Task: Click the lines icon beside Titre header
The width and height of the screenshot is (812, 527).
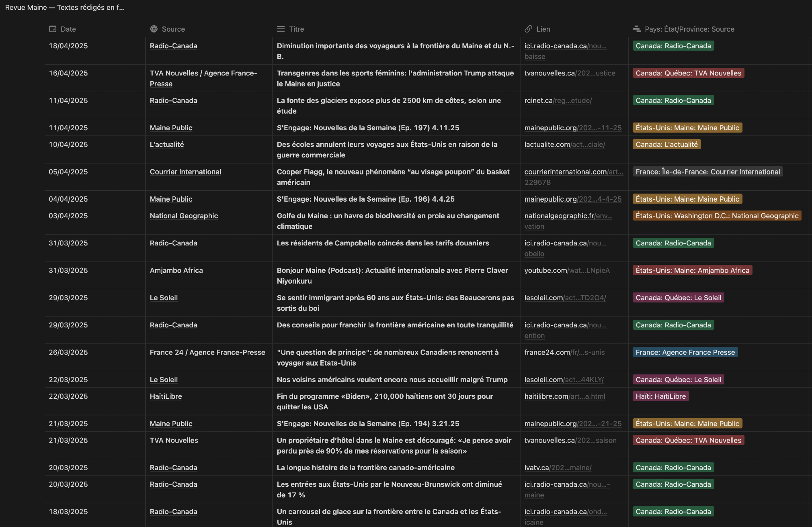Action: tap(281, 29)
